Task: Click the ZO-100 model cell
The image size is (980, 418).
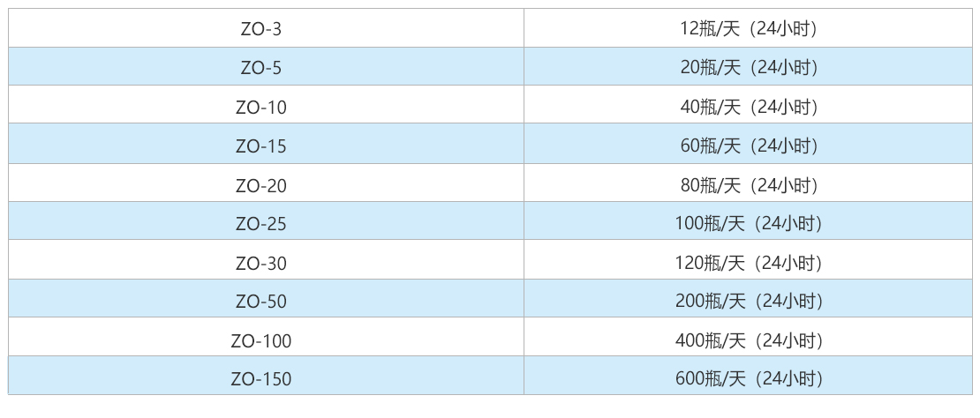Action: tap(260, 340)
